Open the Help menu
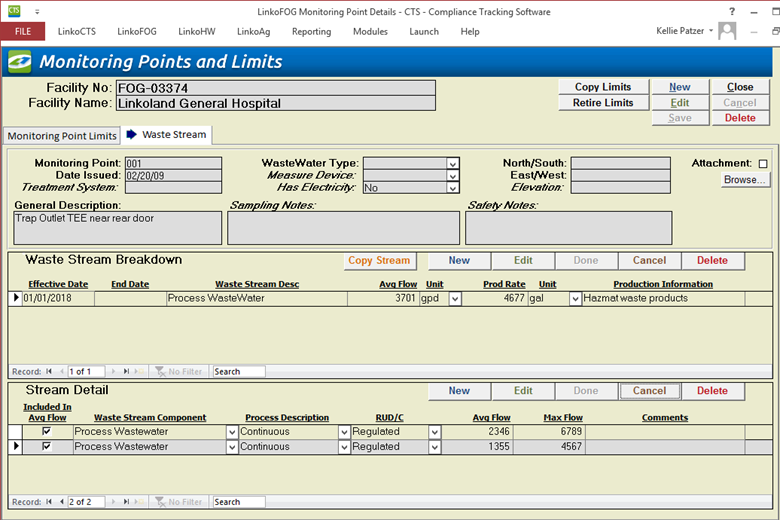Screen dimensions: 780x520 click(470, 31)
